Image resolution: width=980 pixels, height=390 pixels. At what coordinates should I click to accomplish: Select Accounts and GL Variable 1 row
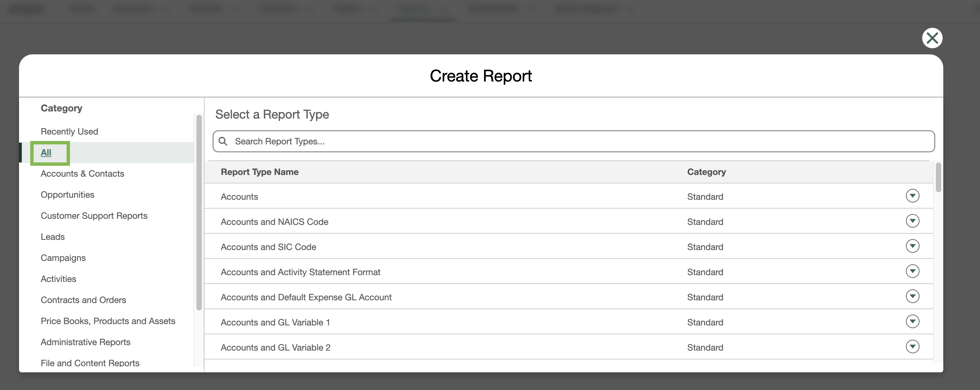click(x=569, y=322)
